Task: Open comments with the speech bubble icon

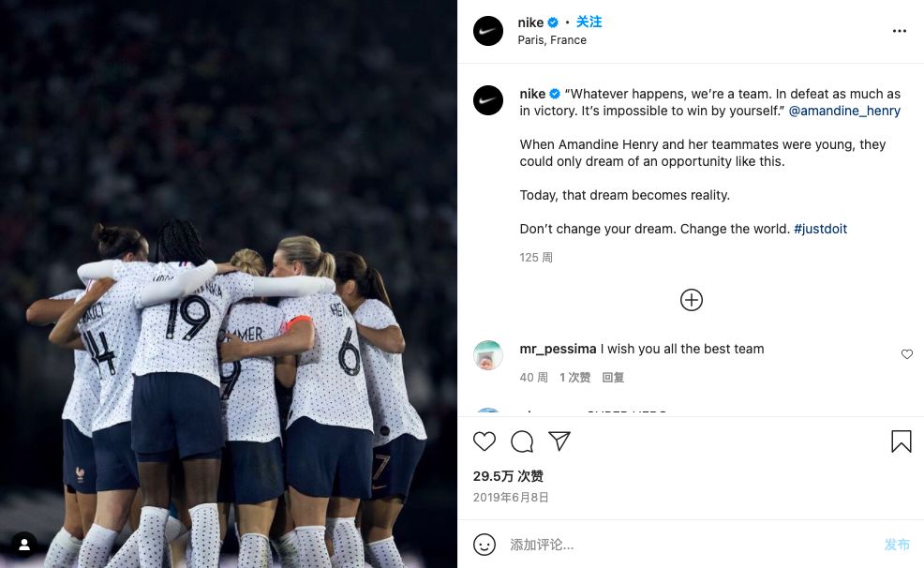Action: [522, 441]
